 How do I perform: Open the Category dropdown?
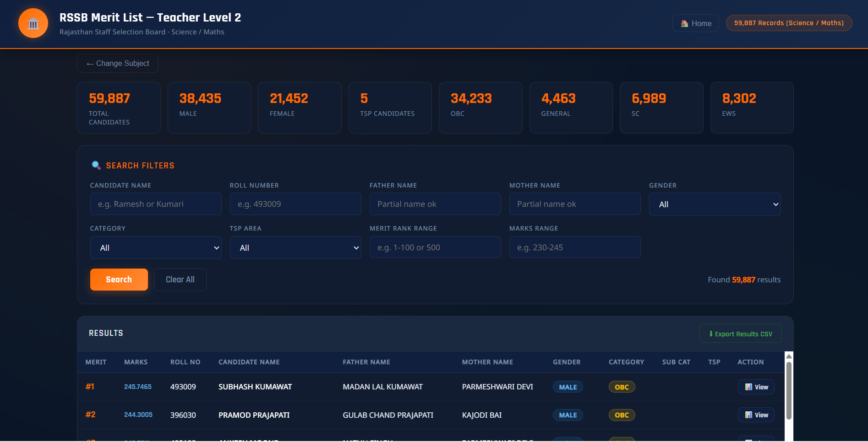[156, 248]
